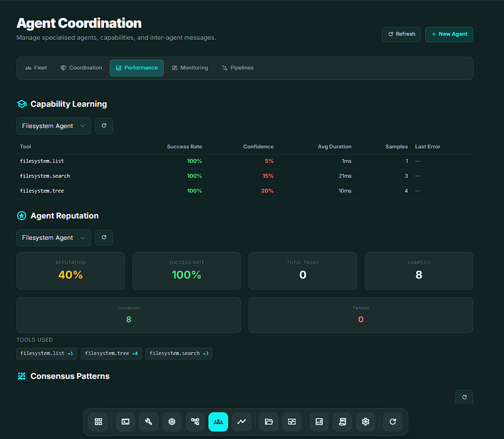Image resolution: width=504 pixels, height=439 pixels.
Task: Open the Pipelines tab
Action: pyautogui.click(x=238, y=68)
